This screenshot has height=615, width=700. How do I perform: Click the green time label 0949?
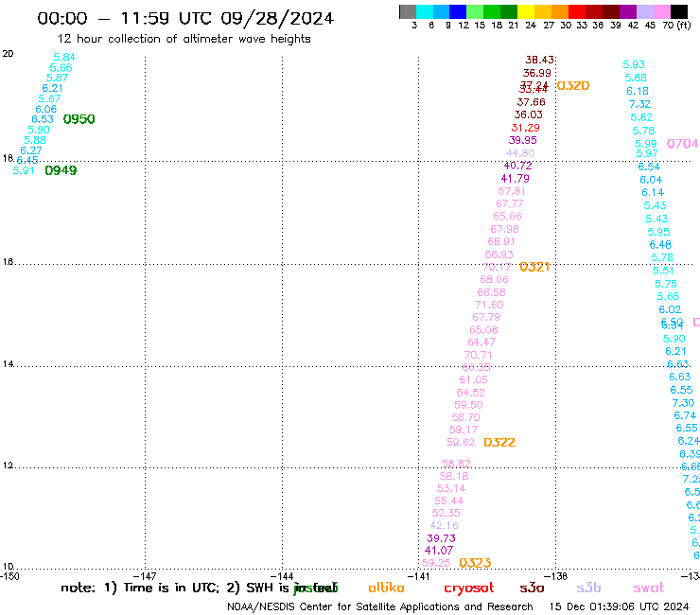coord(61,170)
